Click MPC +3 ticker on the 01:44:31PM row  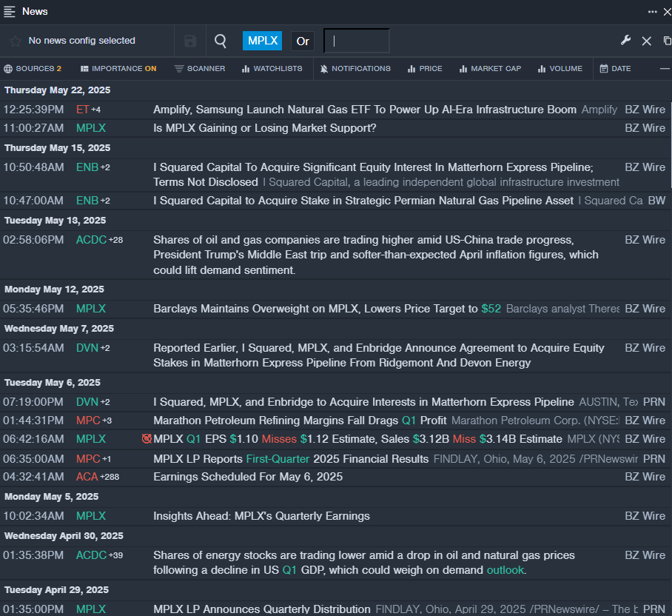(x=88, y=421)
